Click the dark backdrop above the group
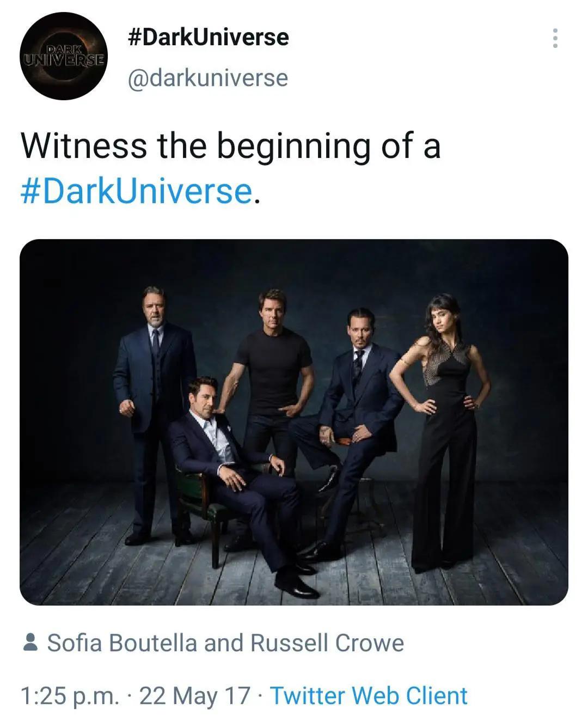 coord(294,267)
